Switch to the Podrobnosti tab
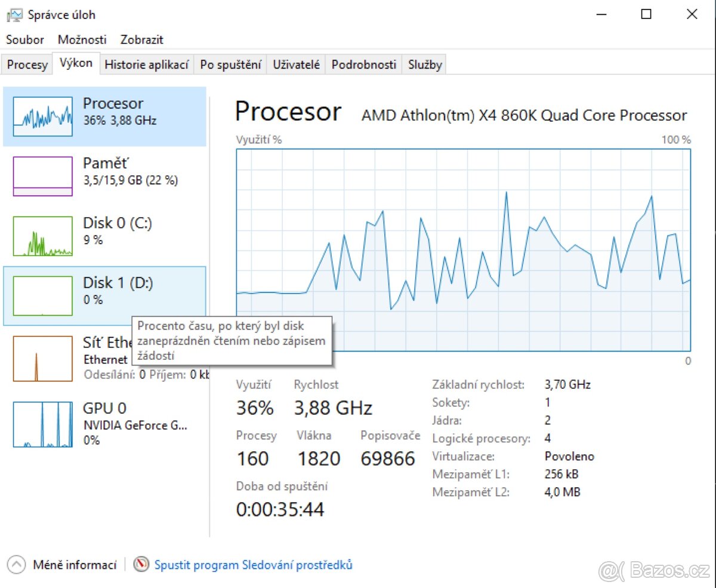The width and height of the screenshot is (716, 588). coord(364,65)
